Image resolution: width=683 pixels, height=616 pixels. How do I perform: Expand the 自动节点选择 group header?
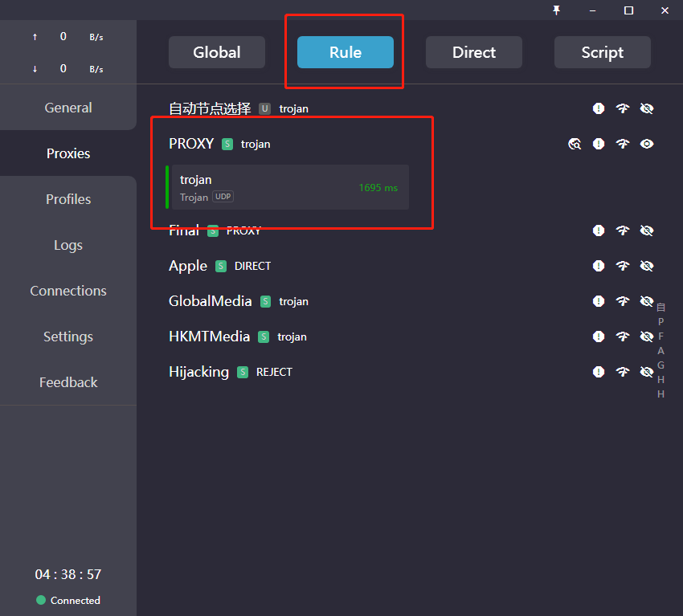pyautogui.click(x=209, y=108)
